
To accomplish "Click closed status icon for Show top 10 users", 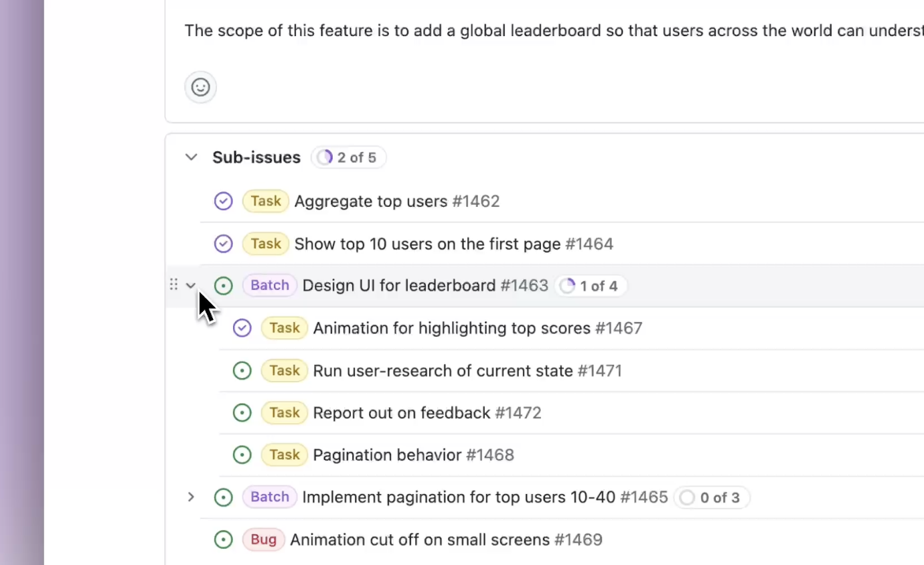I will point(223,244).
